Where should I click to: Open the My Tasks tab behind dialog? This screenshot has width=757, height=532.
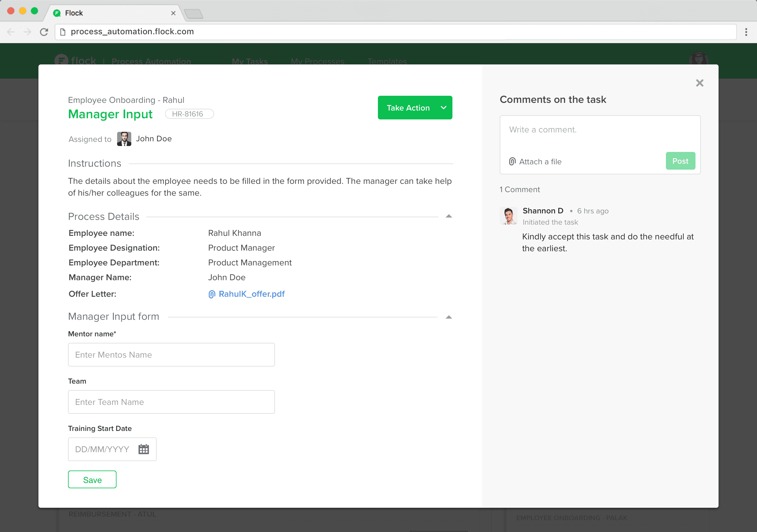click(x=250, y=61)
